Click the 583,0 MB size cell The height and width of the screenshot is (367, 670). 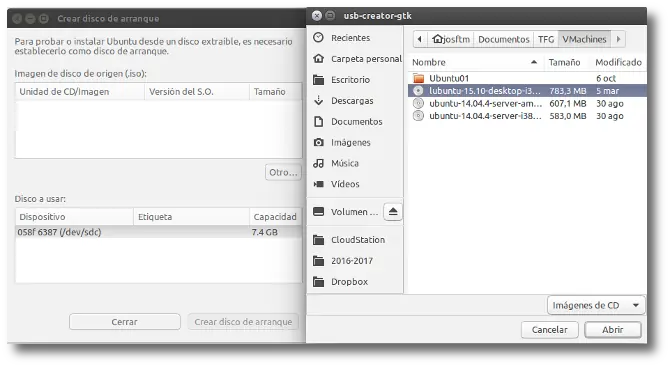[x=568, y=116]
